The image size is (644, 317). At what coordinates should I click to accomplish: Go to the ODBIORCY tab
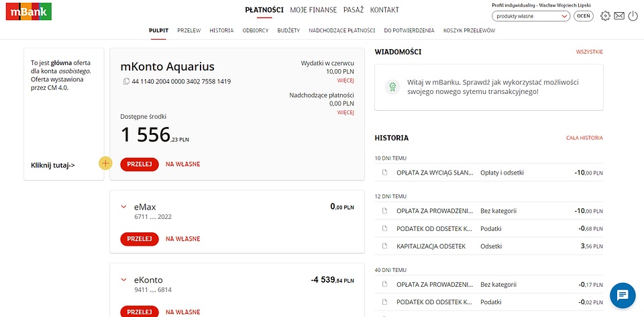point(256,30)
